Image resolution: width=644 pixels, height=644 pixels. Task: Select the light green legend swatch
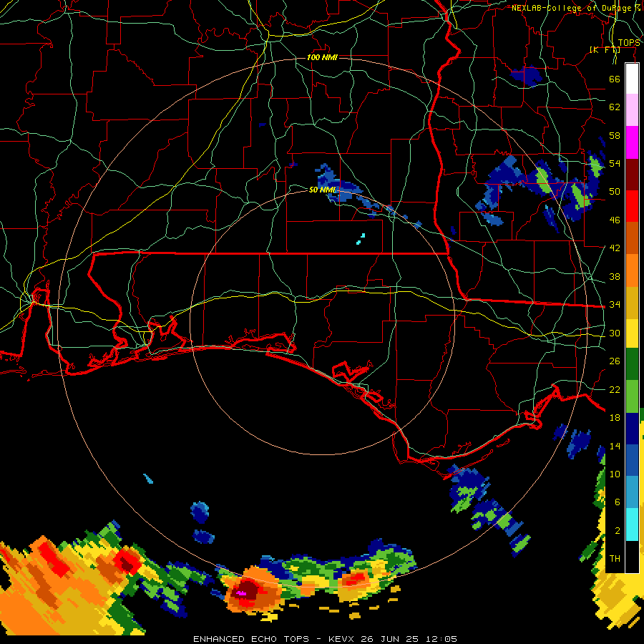632,396
